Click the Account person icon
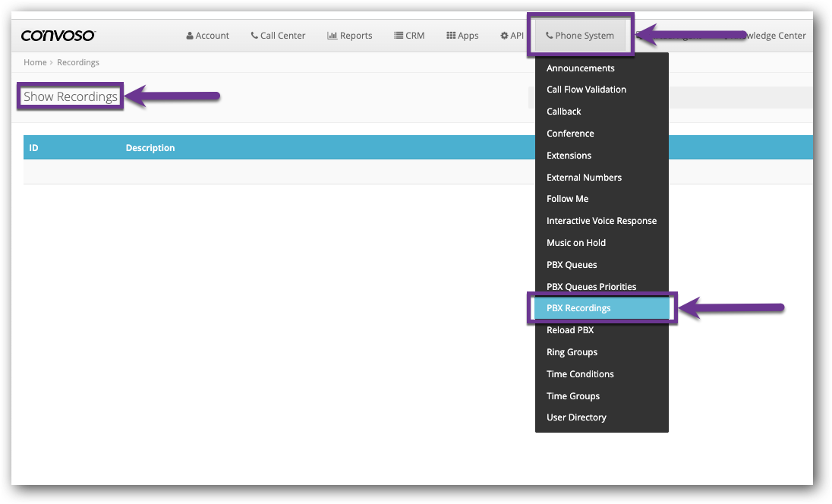832x504 pixels. click(190, 36)
